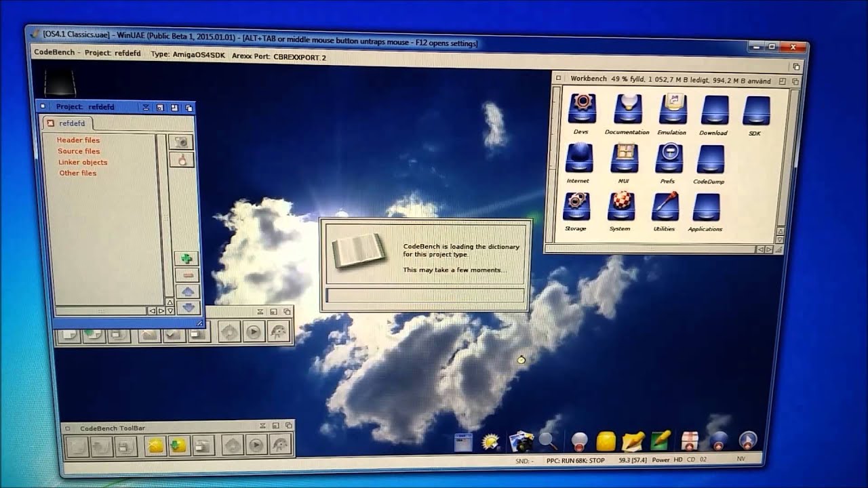This screenshot has width=868, height=488.
Task: Click the dictionary loading progress bar
Action: pyautogui.click(x=425, y=296)
